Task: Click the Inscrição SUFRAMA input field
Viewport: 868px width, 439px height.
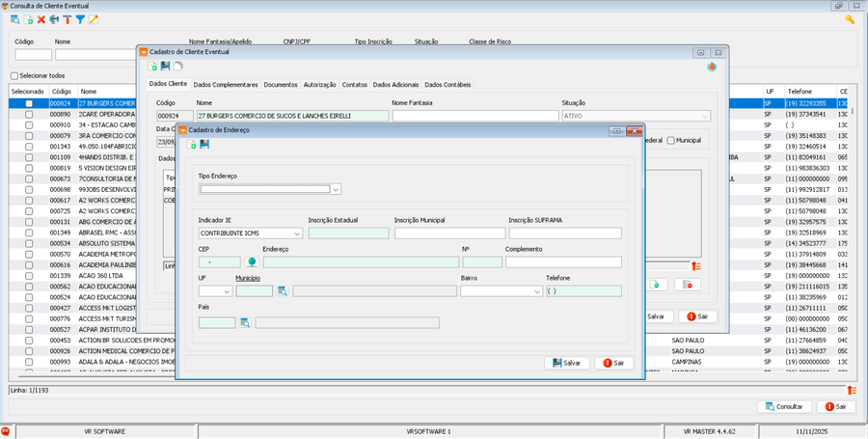Action: click(x=564, y=233)
